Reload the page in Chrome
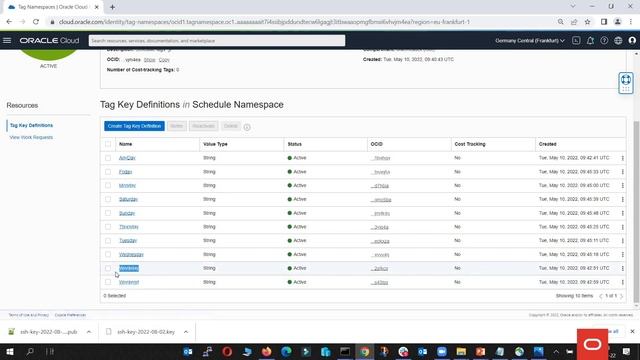This screenshot has width=640, height=360. [36, 22]
